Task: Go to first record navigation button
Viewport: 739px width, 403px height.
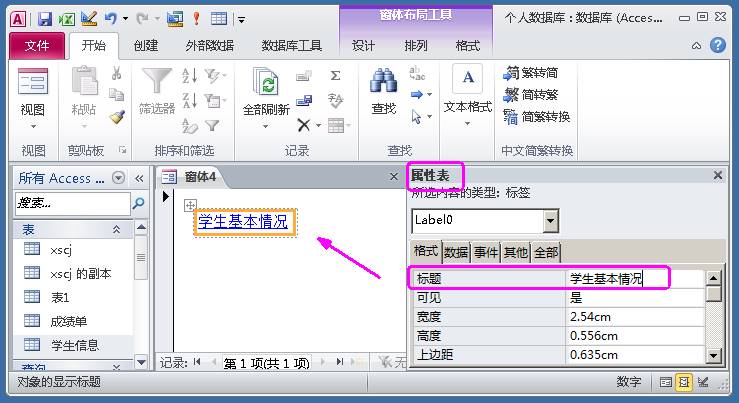Action: click(197, 362)
